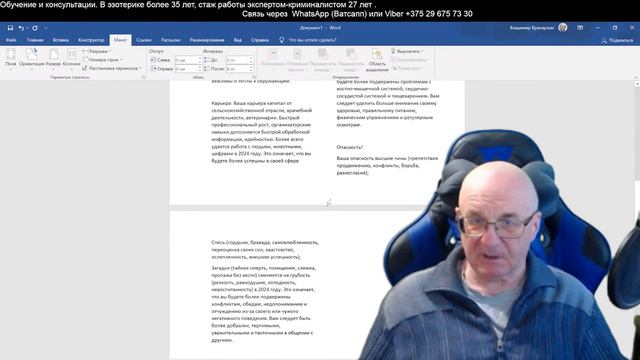Image resolution: width=640 pixels, height=360 pixels.
Task: Open the Область выделения selection pane
Action: (377, 60)
